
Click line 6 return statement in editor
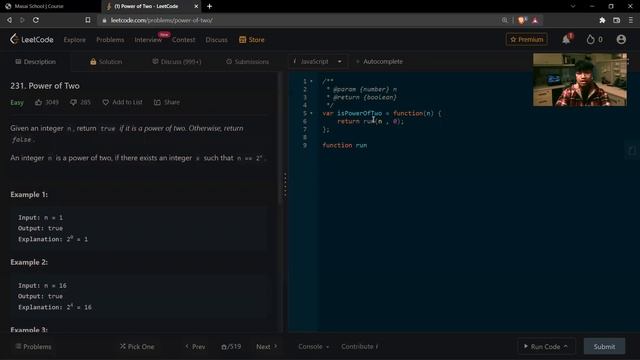click(x=370, y=121)
